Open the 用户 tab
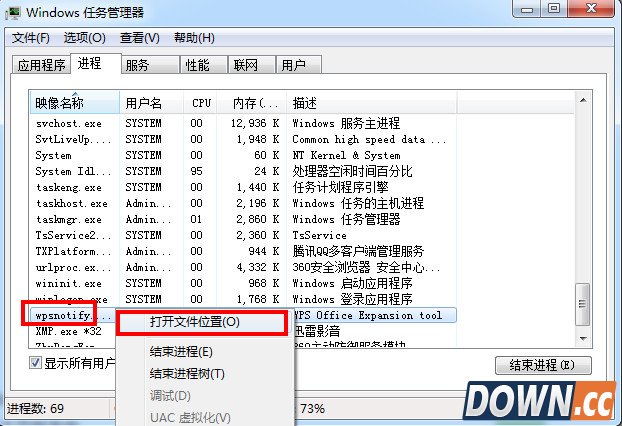 coord(298,65)
